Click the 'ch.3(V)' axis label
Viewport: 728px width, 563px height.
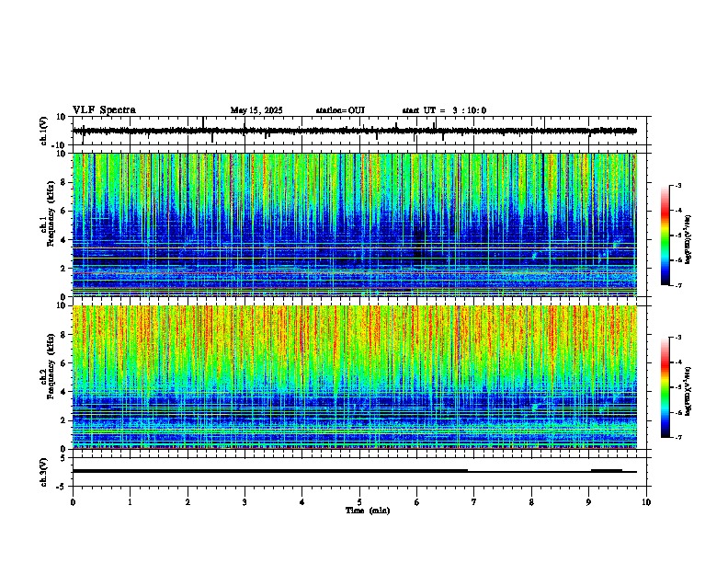tap(43, 472)
